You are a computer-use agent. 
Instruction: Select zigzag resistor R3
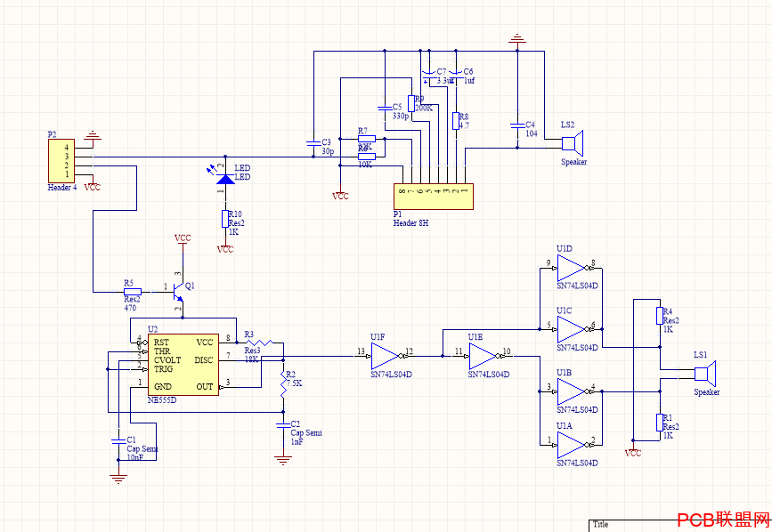coord(259,343)
